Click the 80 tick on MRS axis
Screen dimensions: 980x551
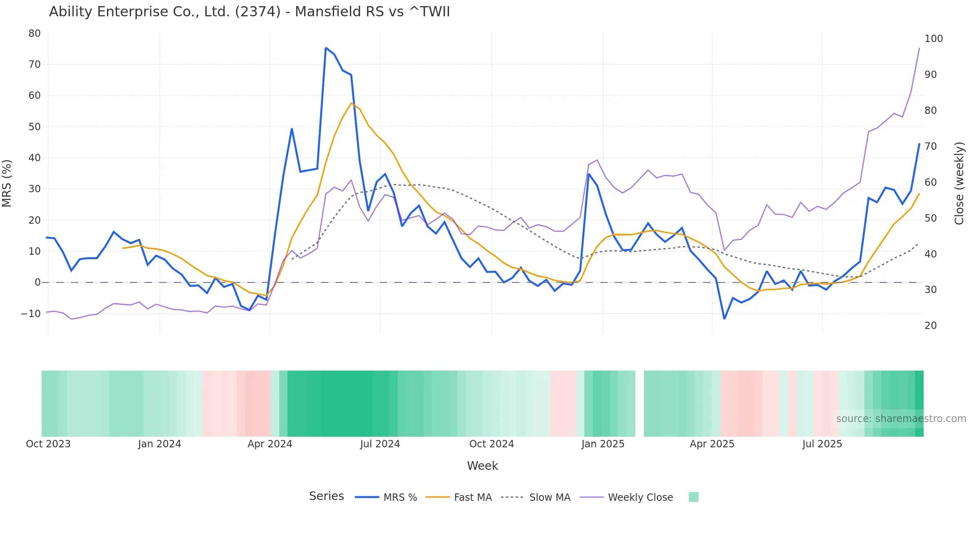[35, 33]
